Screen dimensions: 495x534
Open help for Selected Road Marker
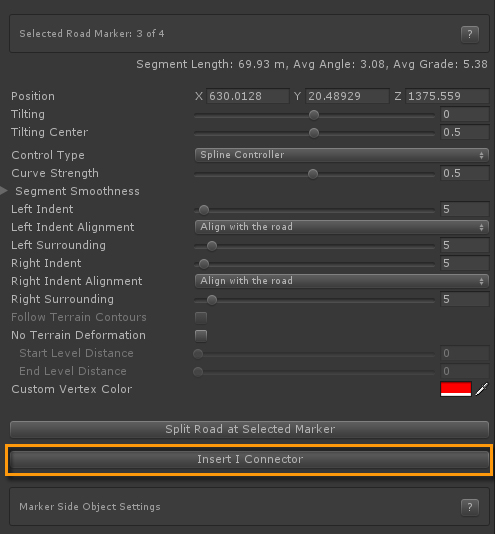click(470, 34)
